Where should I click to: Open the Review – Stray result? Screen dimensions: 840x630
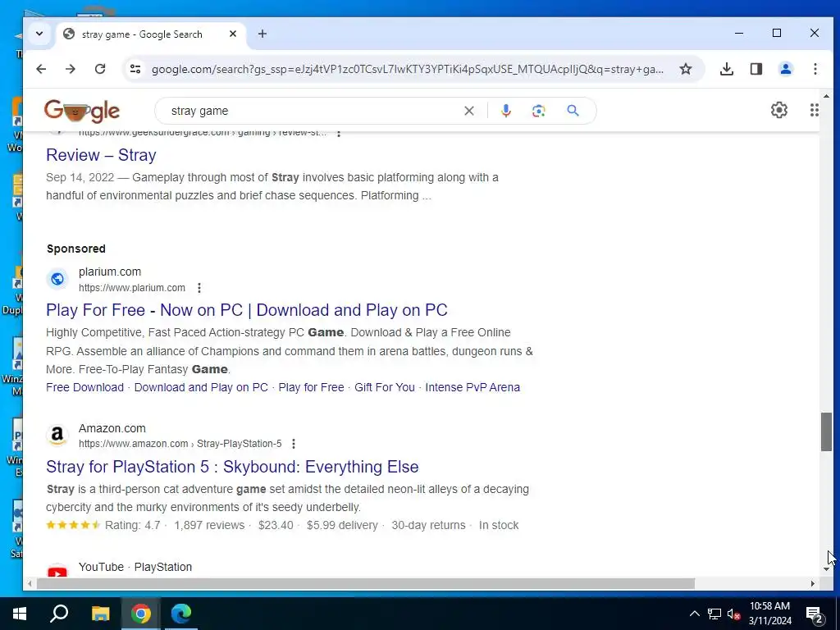pyautogui.click(x=101, y=155)
